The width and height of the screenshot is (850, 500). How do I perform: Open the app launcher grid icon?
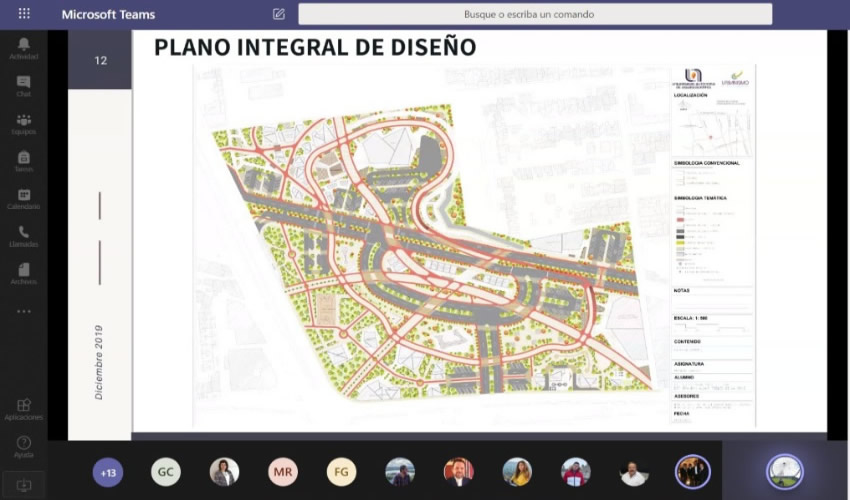[24, 14]
